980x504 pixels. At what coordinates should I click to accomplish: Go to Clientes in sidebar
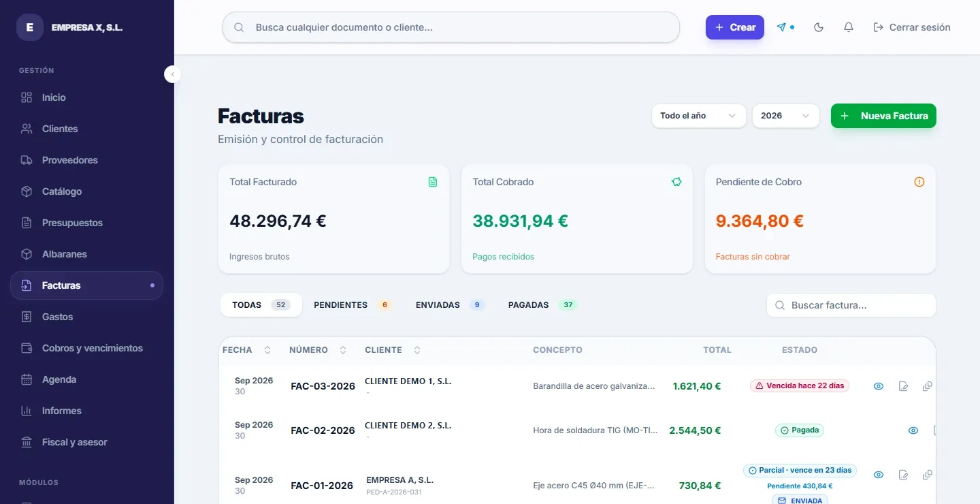(86, 129)
